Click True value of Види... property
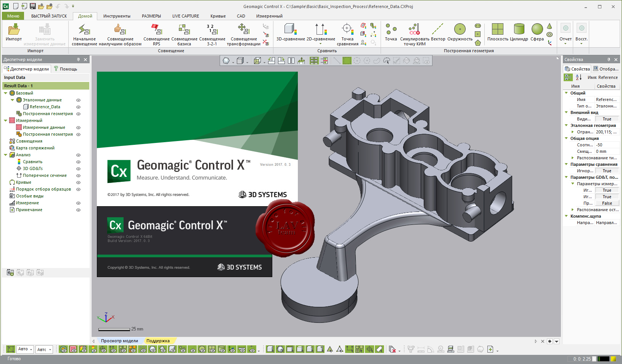Viewport: 622px width, 364px height. click(607, 119)
